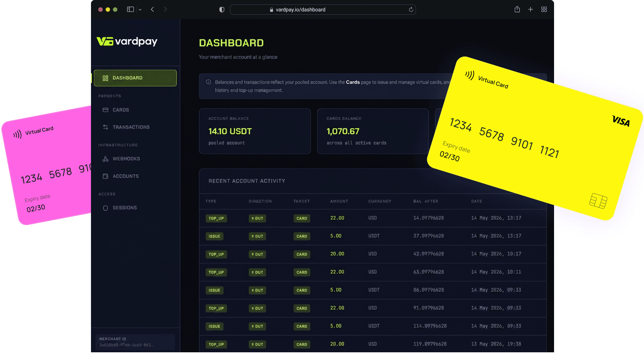
Task: Click the OUT badge in the 119.09796628 row
Action: (257, 344)
